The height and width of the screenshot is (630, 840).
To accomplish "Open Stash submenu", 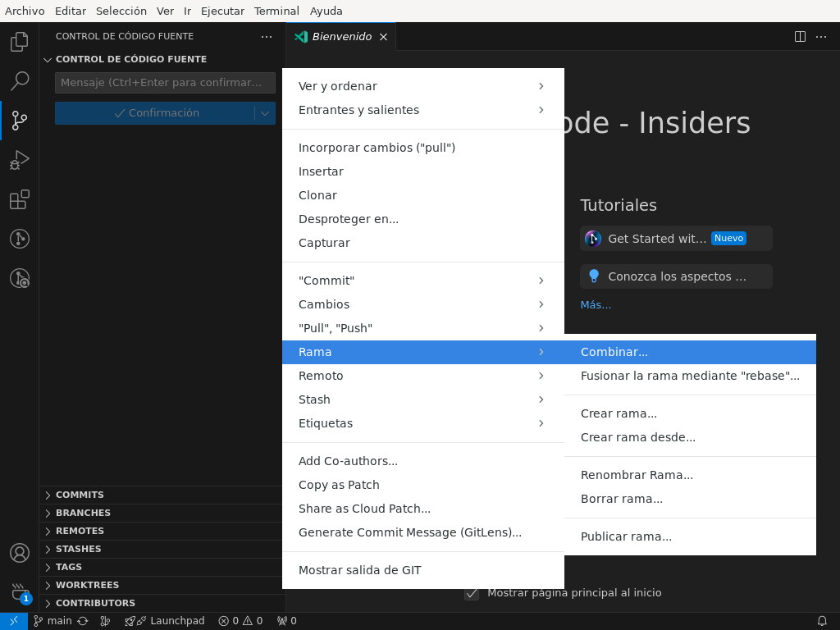I will (x=423, y=399).
